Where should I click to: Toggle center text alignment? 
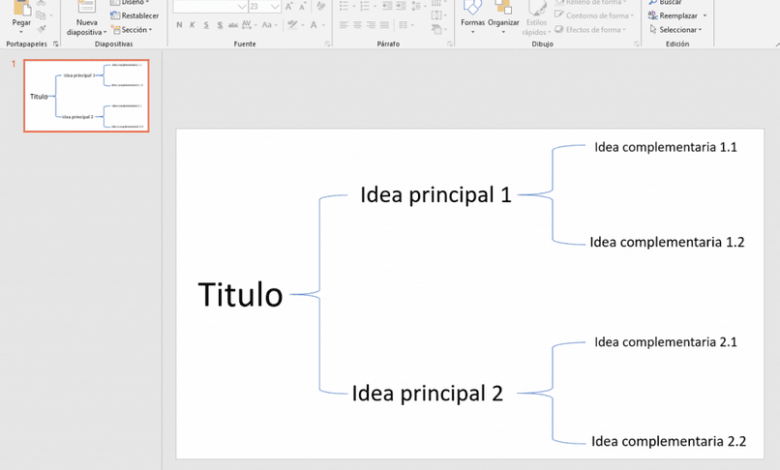click(x=357, y=25)
